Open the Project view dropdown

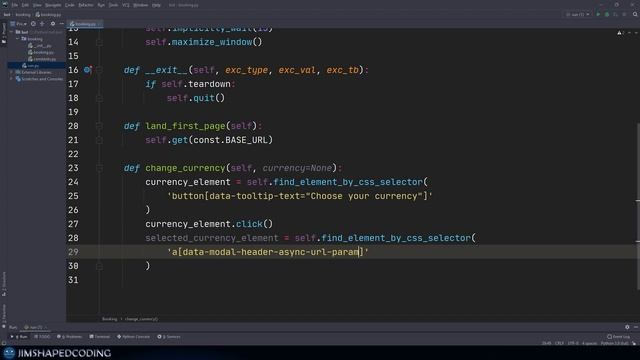[19, 24]
